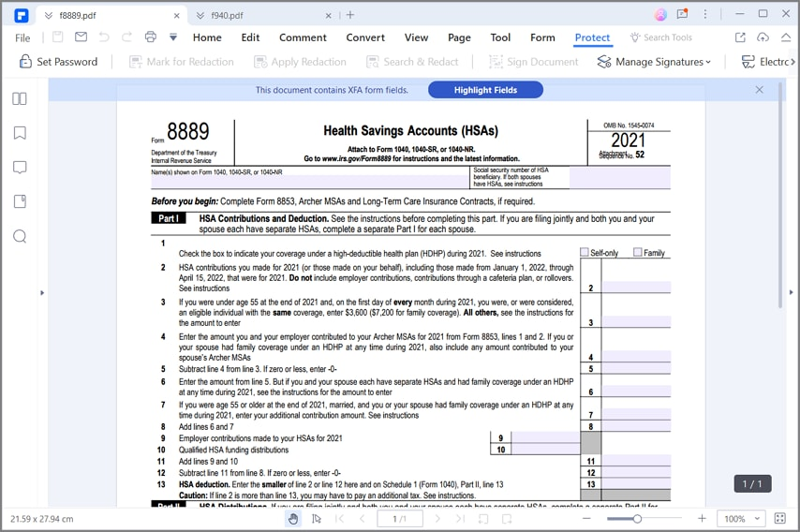This screenshot has height=532, width=800.
Task: Open the page thumbnails panel icon
Action: click(20, 98)
